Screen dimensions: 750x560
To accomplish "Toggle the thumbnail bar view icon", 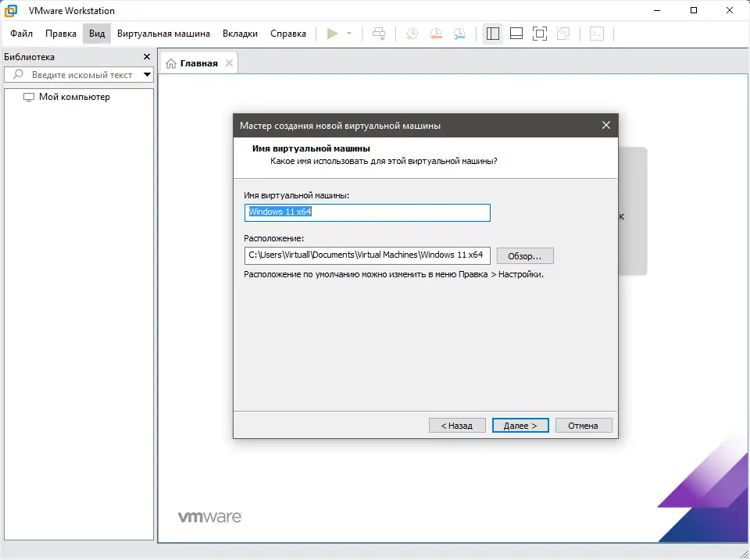I will (x=516, y=34).
